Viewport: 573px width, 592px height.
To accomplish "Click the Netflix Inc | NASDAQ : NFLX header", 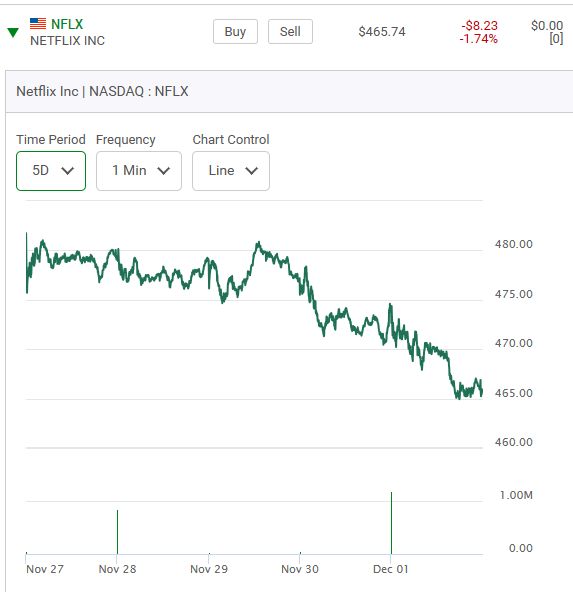I will tap(102, 91).
